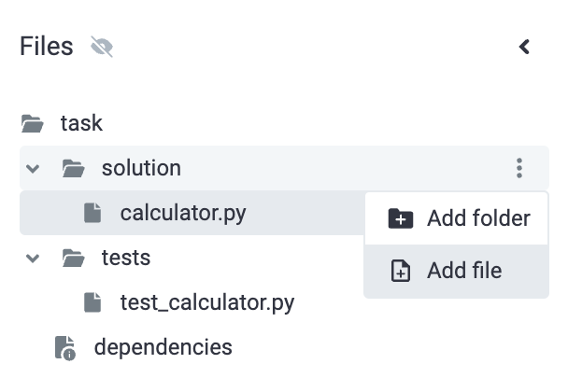Click the tests folder icon

point(73,259)
